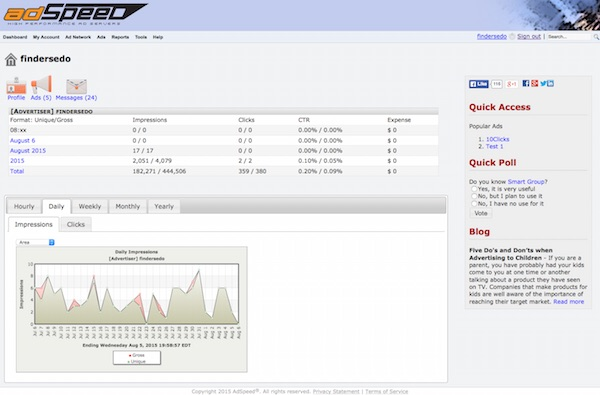Click the Expense column header
This screenshot has height=395, width=600.
tap(399, 120)
